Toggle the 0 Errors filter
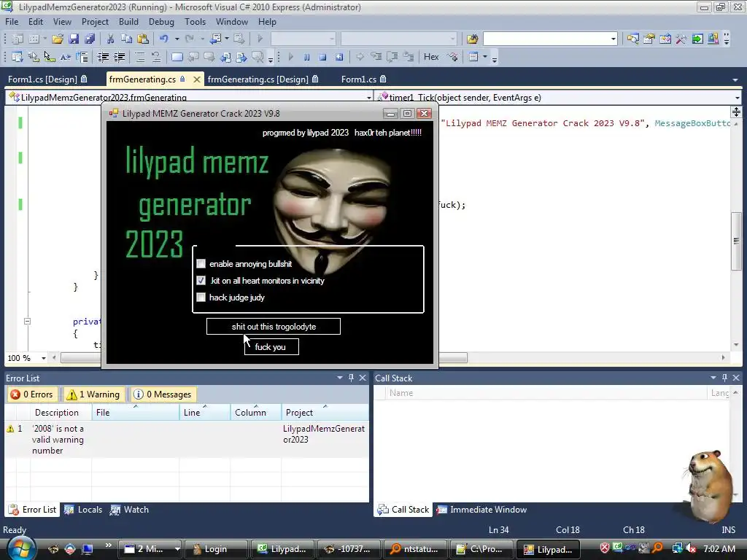Screen dimensions: 747x560 [32, 394]
